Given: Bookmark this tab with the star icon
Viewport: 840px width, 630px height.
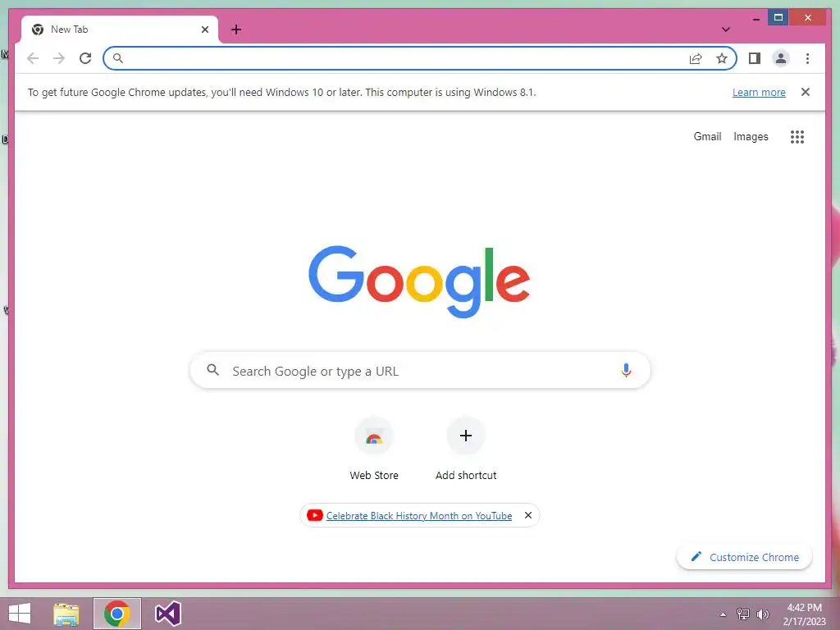Looking at the screenshot, I should point(722,58).
